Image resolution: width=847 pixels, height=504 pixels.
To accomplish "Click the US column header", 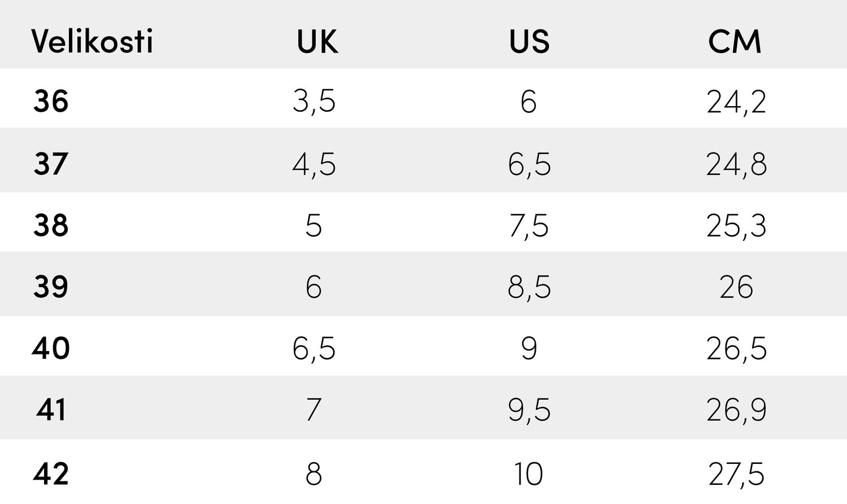I will pos(529,41).
